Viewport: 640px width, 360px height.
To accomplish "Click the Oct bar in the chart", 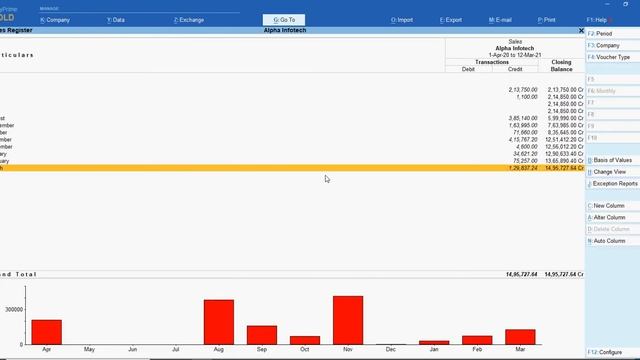I will click(x=305, y=340).
